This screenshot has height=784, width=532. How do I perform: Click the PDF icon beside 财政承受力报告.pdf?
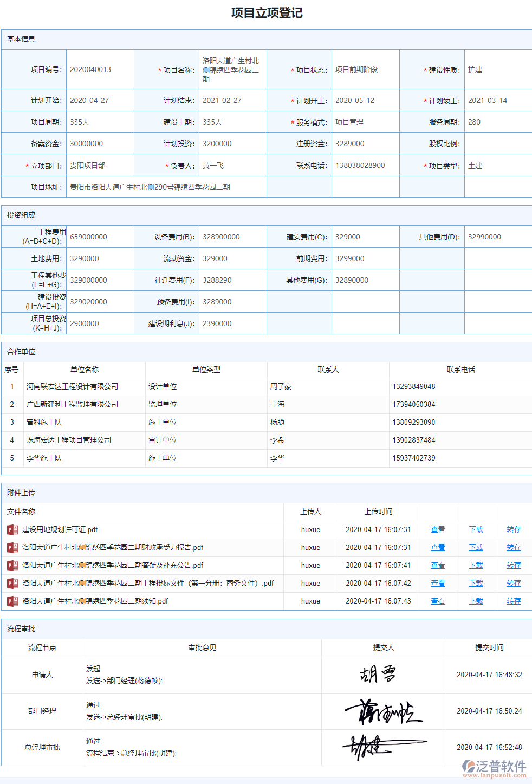[11, 547]
